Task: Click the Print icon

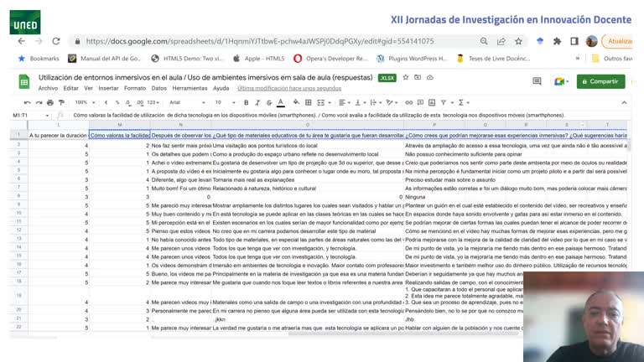Action: click(x=50, y=102)
